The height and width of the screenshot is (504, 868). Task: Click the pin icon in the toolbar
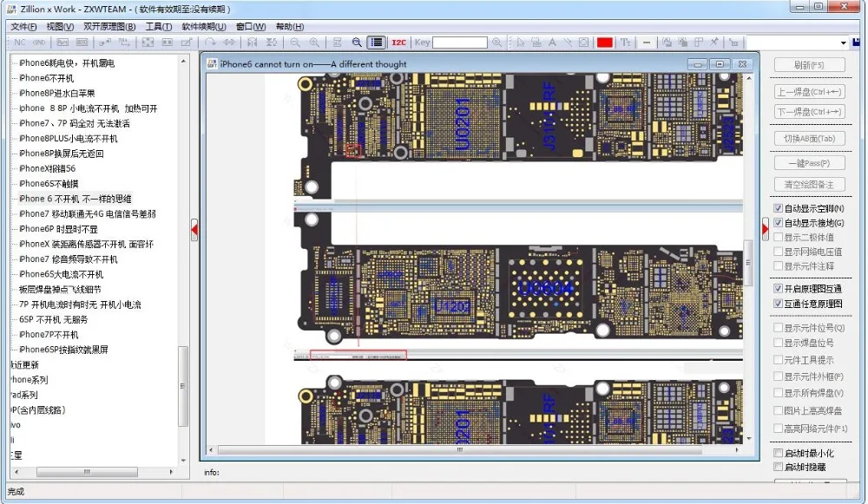pyautogui.click(x=714, y=43)
